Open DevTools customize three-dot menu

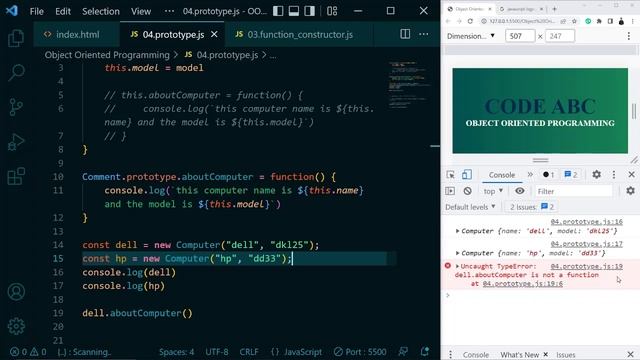click(x=613, y=175)
